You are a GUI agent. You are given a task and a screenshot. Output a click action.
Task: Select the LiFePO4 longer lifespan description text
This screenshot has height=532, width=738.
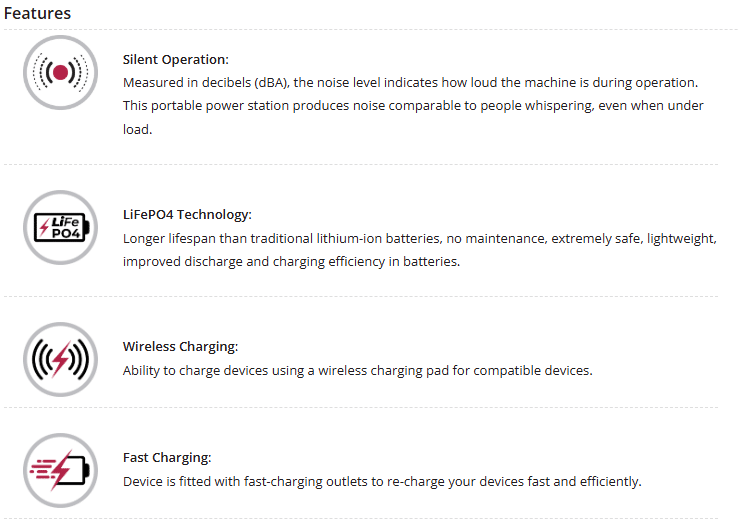[419, 238]
